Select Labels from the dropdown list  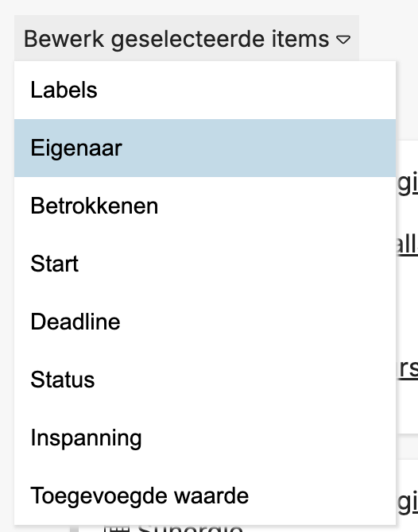pyautogui.click(x=205, y=91)
